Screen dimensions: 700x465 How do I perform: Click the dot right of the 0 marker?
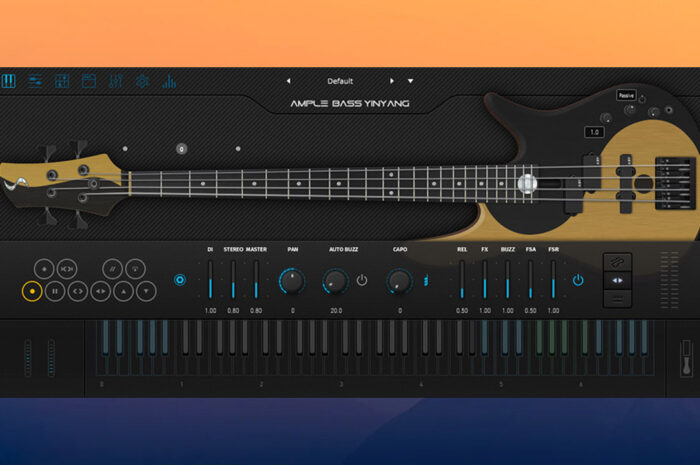(x=238, y=149)
